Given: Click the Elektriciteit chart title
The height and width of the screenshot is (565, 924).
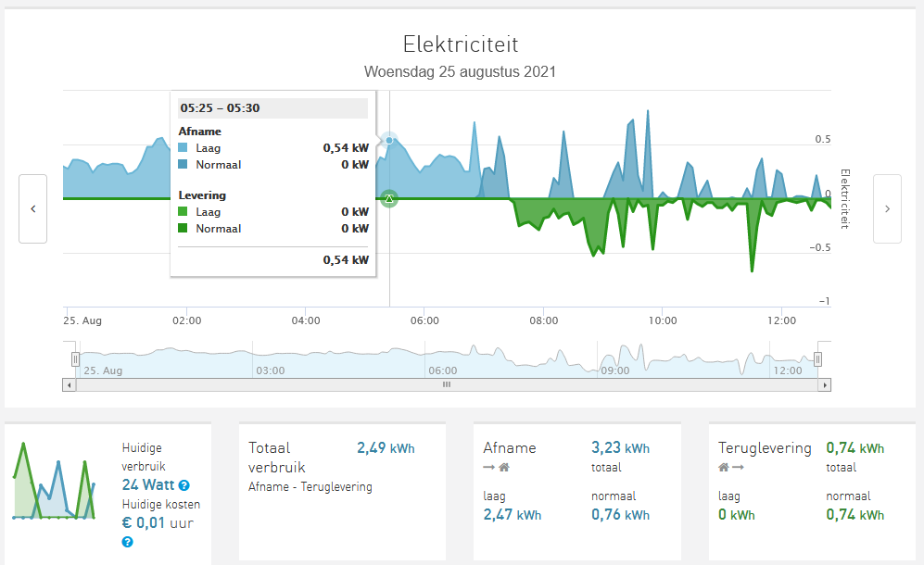Looking at the screenshot, I should point(461,44).
